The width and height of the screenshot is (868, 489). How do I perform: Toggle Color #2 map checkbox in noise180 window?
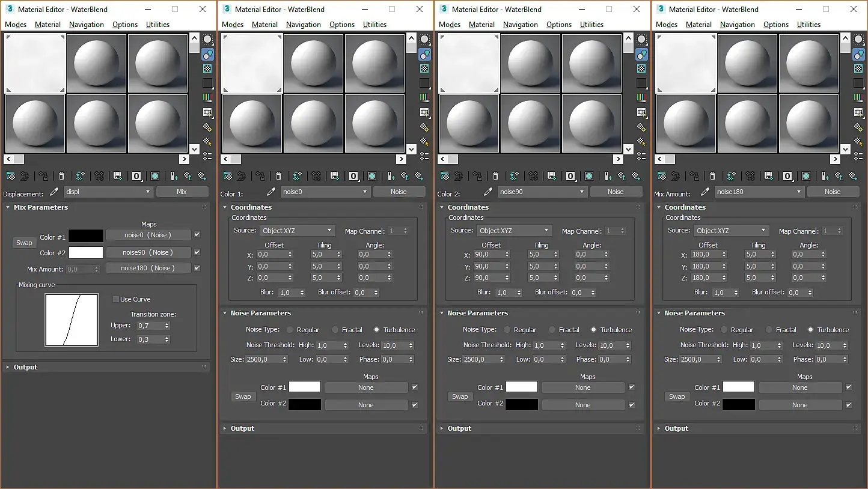[x=849, y=405]
